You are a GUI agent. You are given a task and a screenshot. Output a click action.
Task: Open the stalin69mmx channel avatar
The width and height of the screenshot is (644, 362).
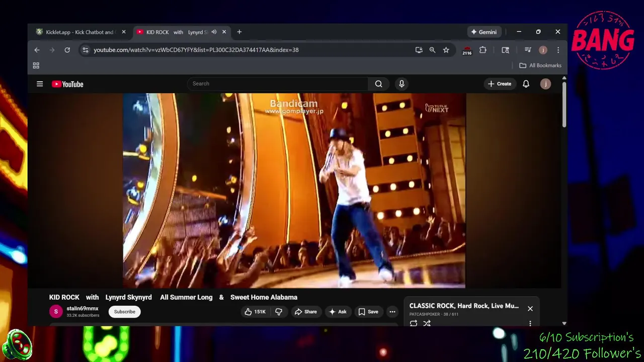pos(56,312)
